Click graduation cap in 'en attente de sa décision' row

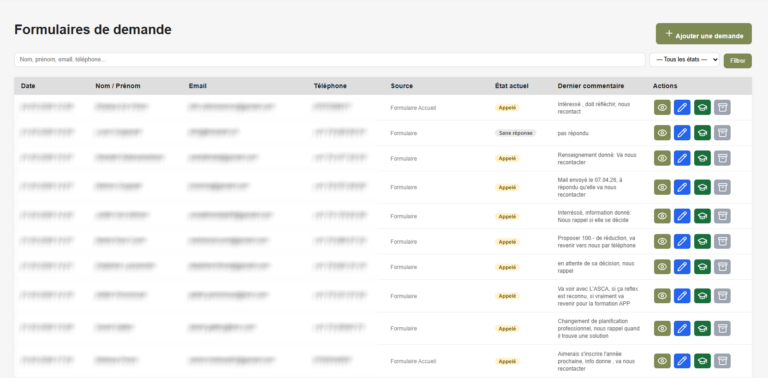click(x=702, y=267)
